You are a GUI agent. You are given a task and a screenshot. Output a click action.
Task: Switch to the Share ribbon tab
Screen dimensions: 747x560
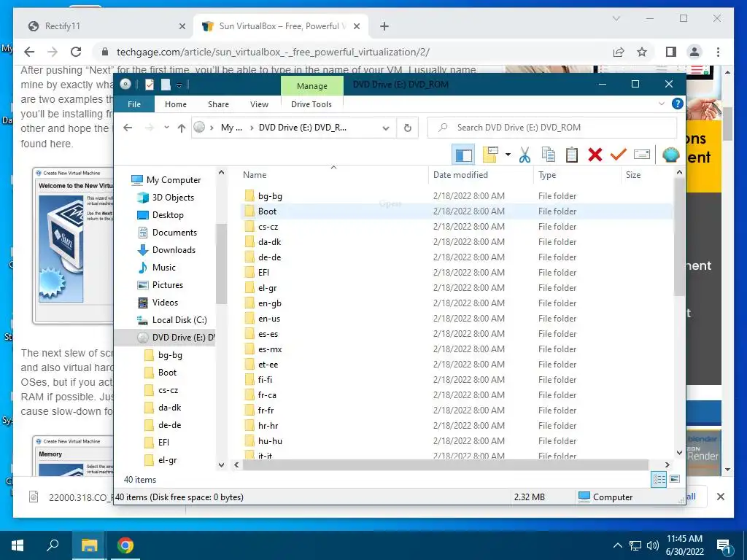pos(218,104)
